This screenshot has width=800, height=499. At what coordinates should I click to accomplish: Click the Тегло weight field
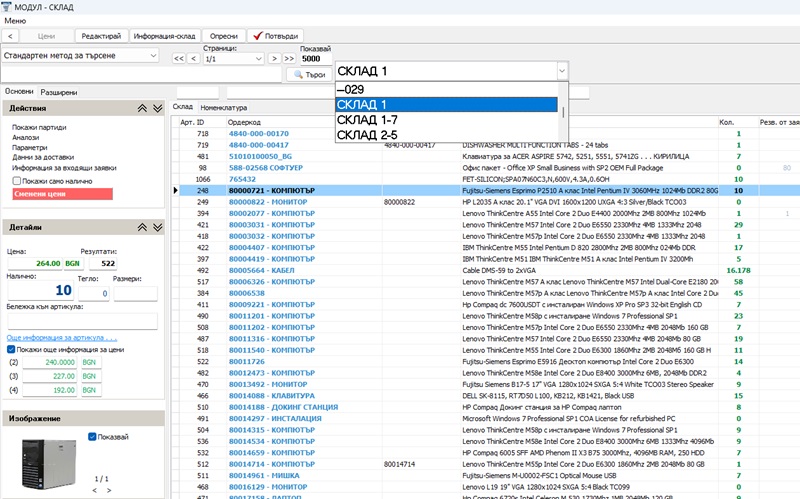coord(93,293)
